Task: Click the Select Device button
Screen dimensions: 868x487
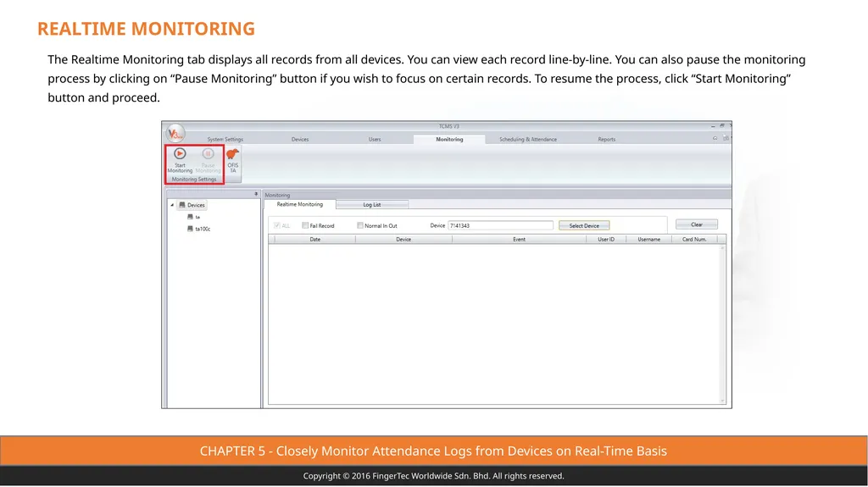Action: (584, 225)
